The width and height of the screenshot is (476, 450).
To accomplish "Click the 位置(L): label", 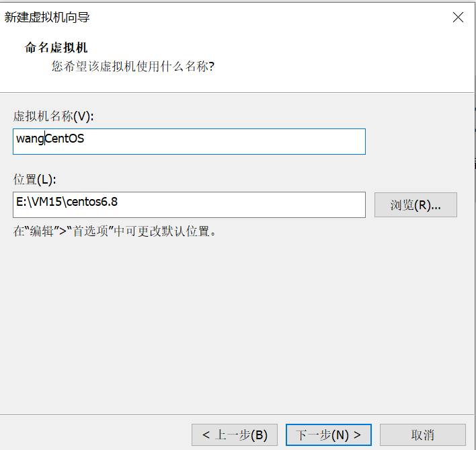I will tap(34, 180).
